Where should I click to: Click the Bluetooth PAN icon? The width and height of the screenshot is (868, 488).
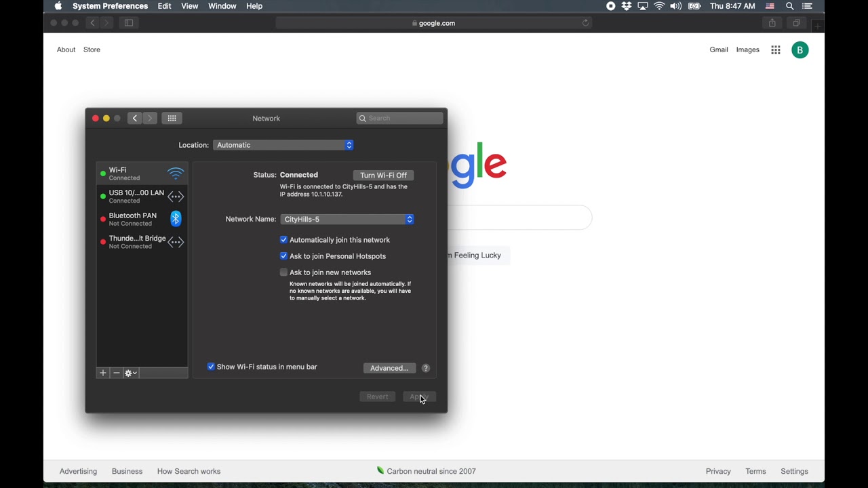tap(176, 218)
